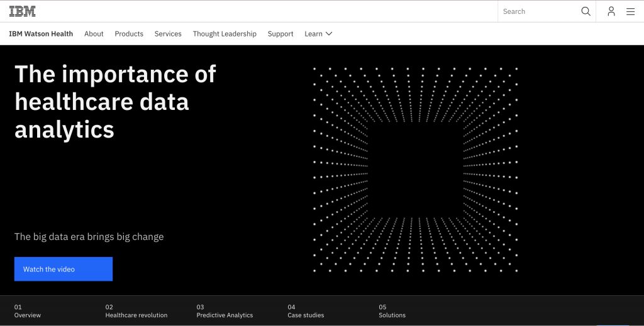Open the 05 Solutions section
Image resolution: width=644 pixels, height=326 pixels.
(x=392, y=311)
